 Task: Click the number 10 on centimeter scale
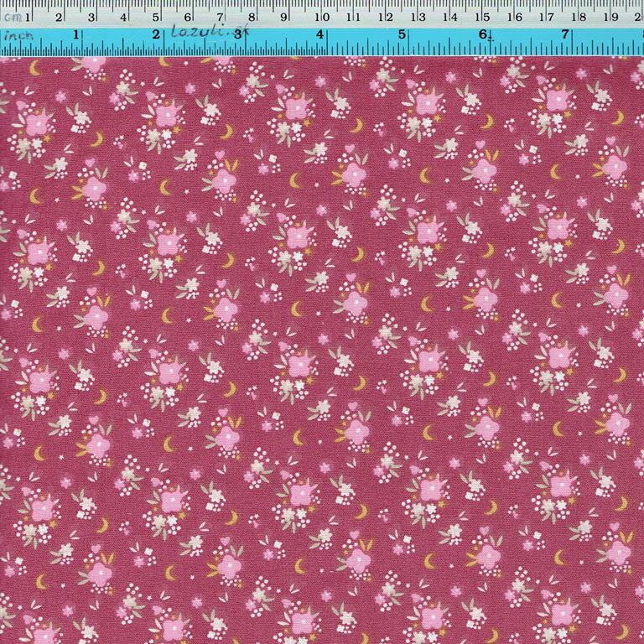click(x=322, y=18)
